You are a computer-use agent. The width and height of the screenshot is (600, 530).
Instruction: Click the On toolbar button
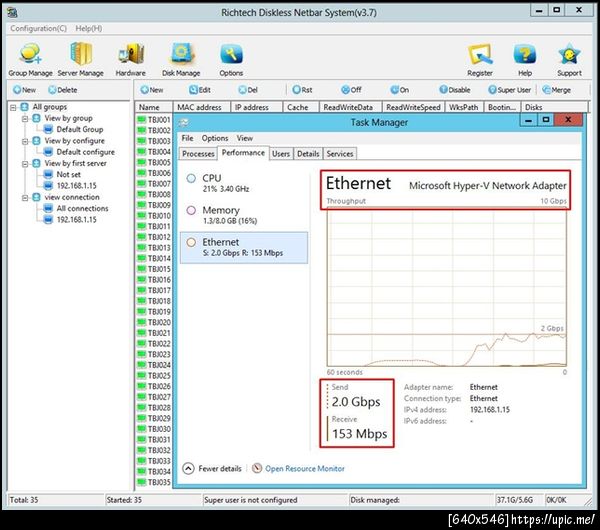click(x=399, y=90)
